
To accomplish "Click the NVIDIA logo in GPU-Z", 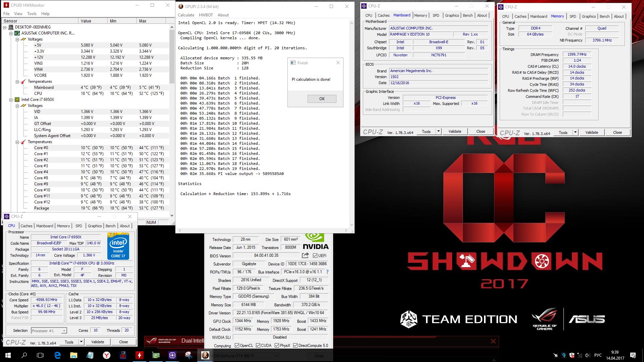I will click(x=316, y=242).
